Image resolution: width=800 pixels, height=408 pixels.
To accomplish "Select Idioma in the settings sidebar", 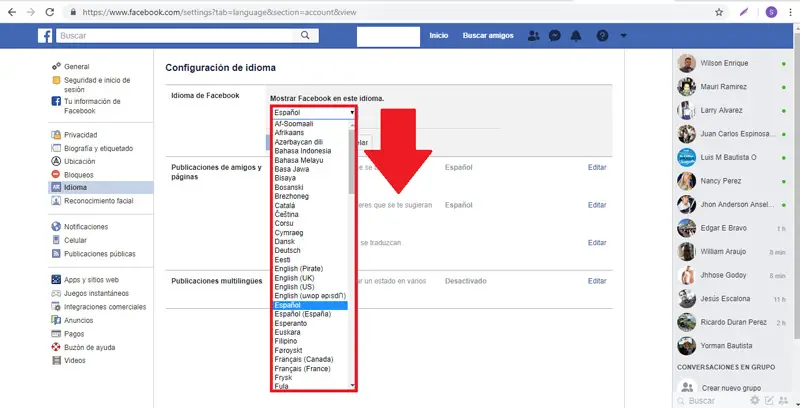I will coord(101,187).
